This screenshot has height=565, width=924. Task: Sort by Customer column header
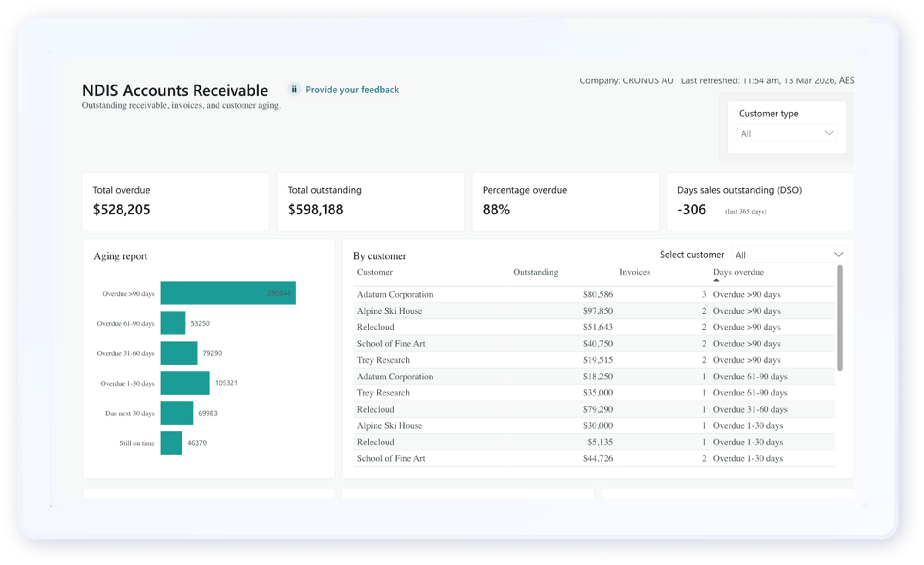[x=374, y=272]
